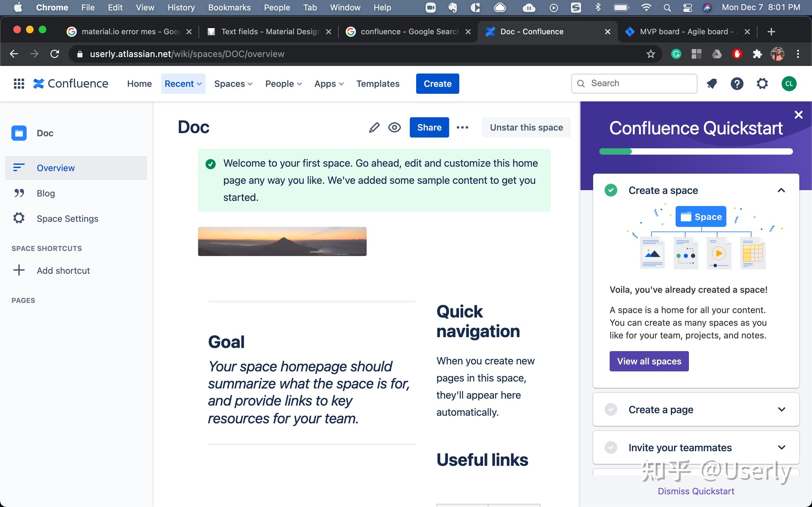Open the CL profile avatar
812x507 pixels.
click(789, 83)
